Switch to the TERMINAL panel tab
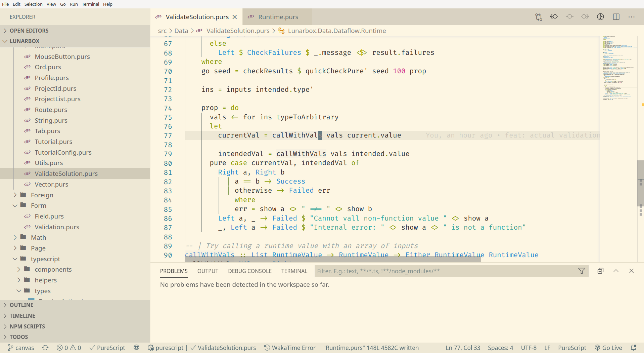Screen dimensions: 644x353 tap(294, 271)
